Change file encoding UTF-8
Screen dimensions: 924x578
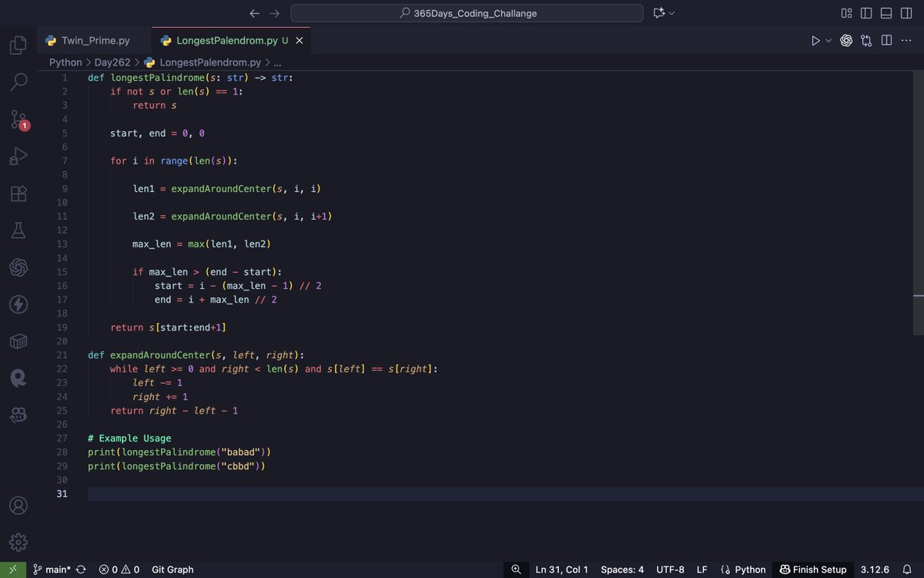click(x=670, y=570)
